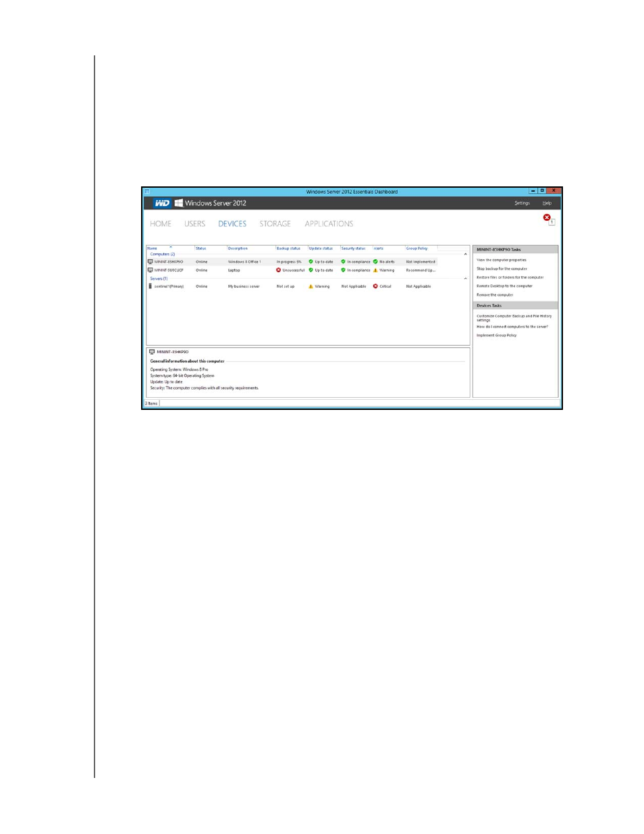Click green check beside MININT-SU0CUCF Up to date
Viewport: 644px width, 834px height.
[311, 270]
